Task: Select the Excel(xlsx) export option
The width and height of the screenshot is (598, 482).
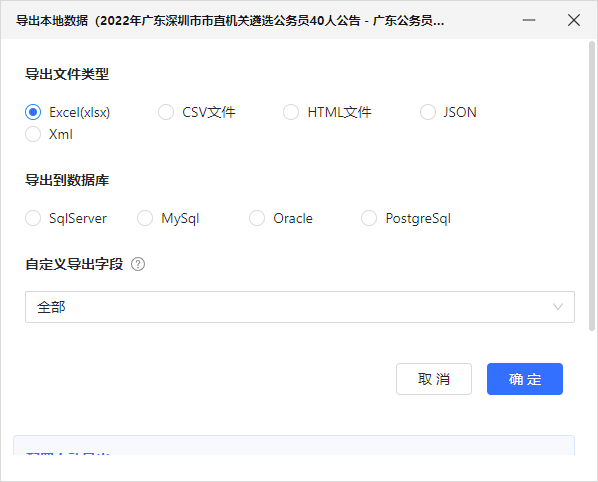Action: point(33,112)
